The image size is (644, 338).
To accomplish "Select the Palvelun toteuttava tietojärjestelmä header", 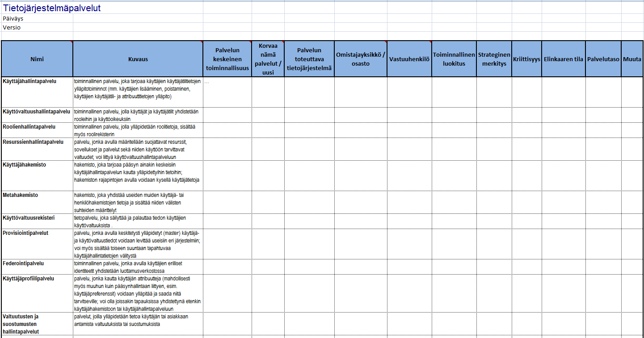I will click(x=309, y=59).
